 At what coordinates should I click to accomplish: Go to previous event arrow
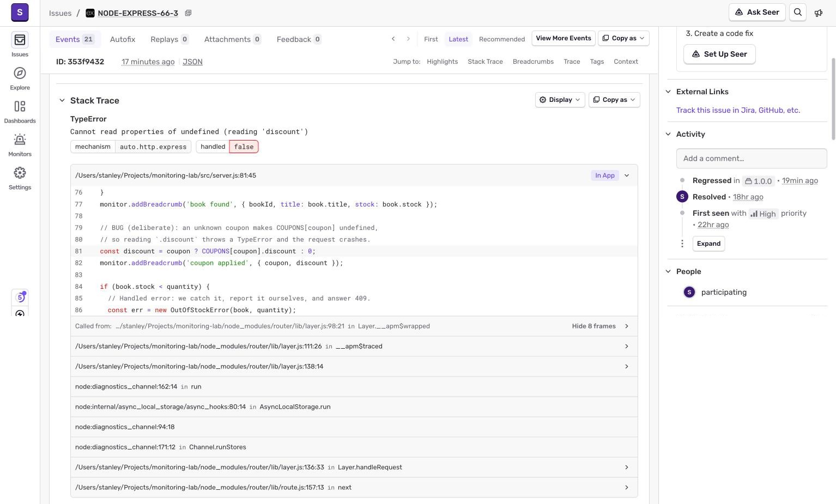(x=393, y=39)
